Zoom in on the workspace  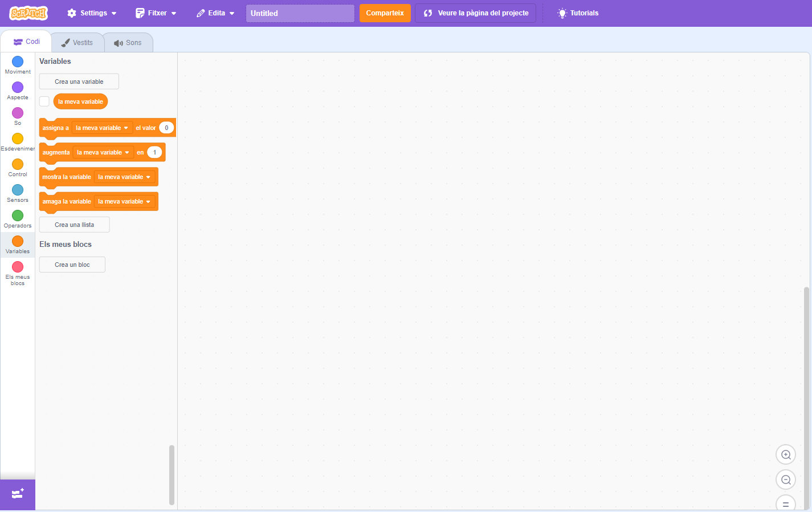pyautogui.click(x=786, y=455)
